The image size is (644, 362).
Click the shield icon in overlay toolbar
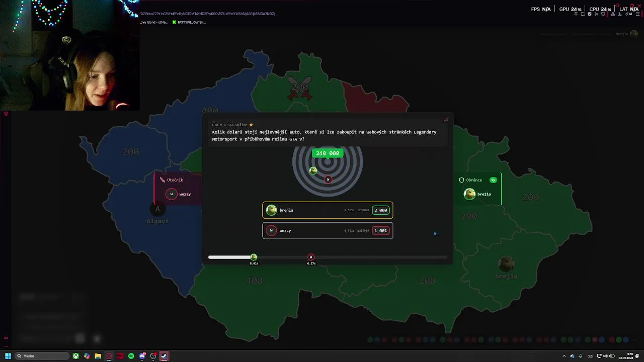pyautogui.click(x=590, y=14)
